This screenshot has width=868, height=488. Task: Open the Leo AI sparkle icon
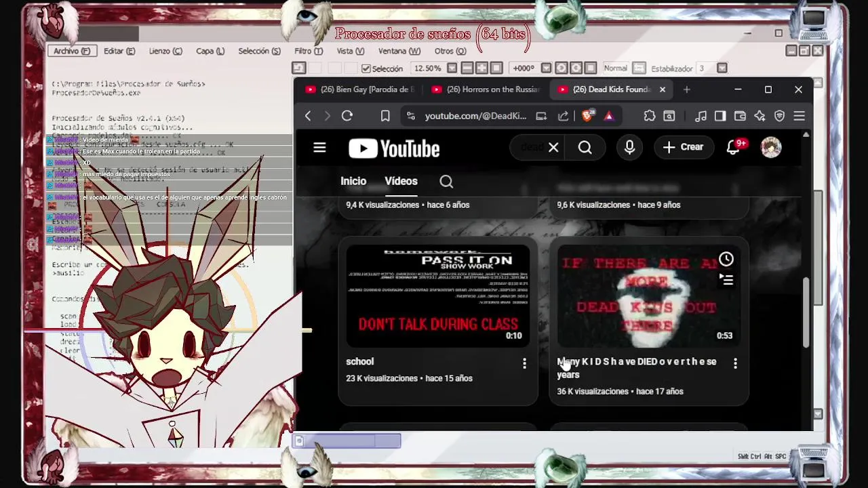[759, 116]
